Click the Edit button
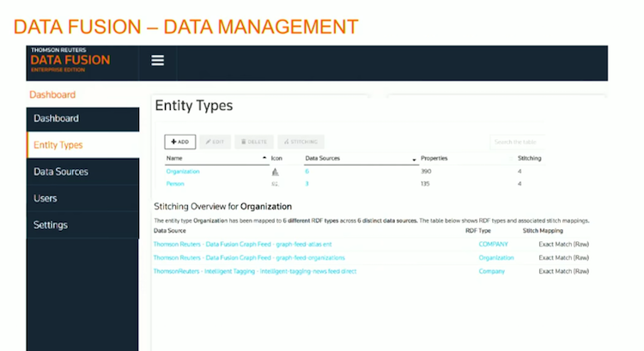Viewport: 644px width, 351px height. coord(216,142)
